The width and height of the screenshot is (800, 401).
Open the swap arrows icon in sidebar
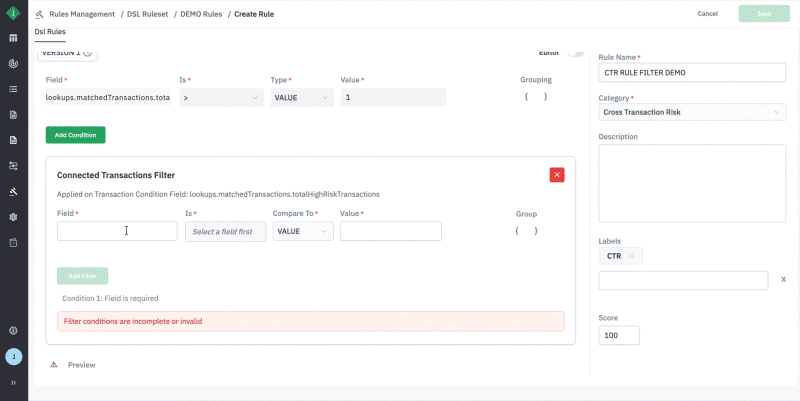point(13,166)
